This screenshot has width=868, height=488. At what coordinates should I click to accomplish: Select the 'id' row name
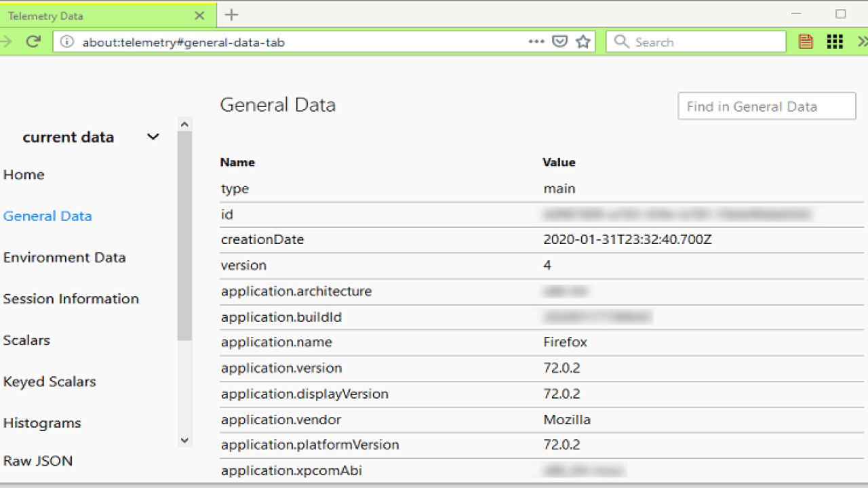[x=227, y=214]
